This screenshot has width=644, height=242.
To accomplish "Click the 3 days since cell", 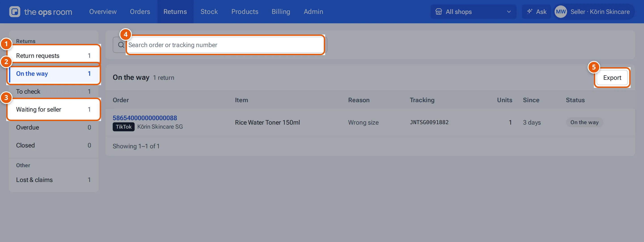I will 532,123.
